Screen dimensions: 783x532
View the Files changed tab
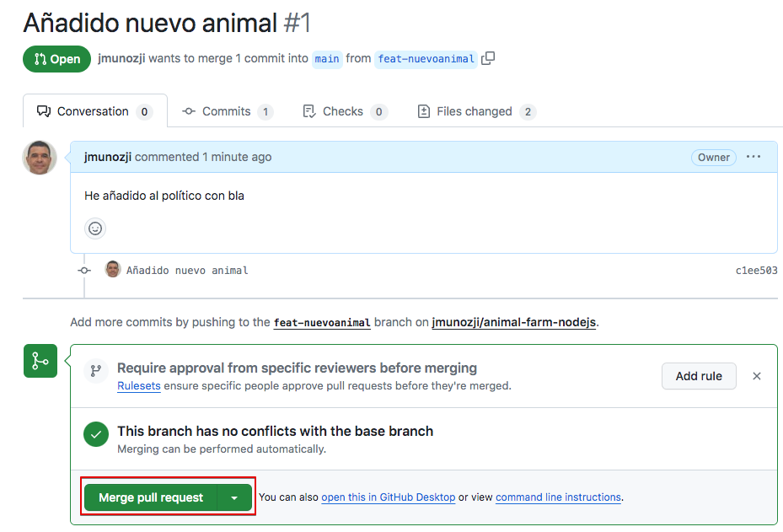coord(475,111)
